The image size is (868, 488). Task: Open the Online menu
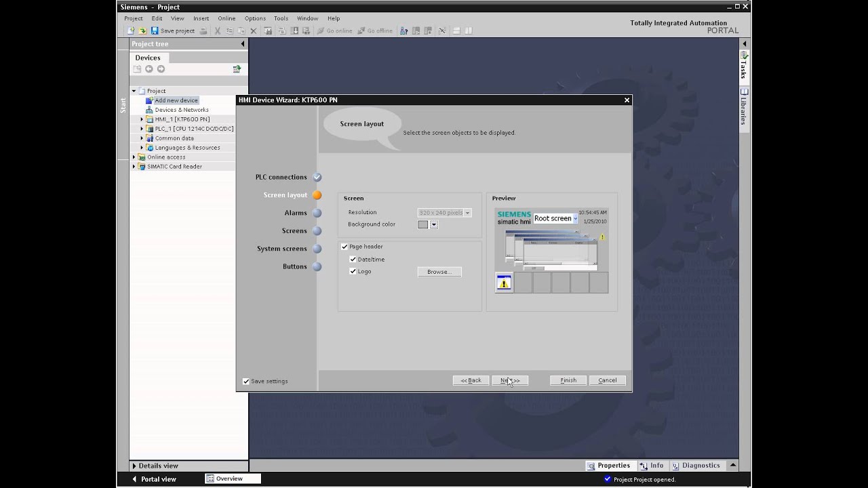[x=226, y=18]
